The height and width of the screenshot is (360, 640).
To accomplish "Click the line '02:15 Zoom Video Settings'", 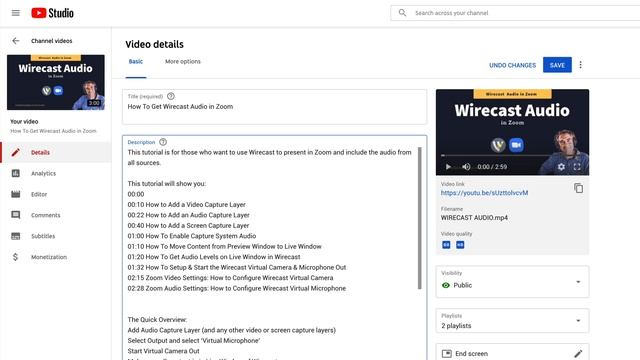I will 230,278.
